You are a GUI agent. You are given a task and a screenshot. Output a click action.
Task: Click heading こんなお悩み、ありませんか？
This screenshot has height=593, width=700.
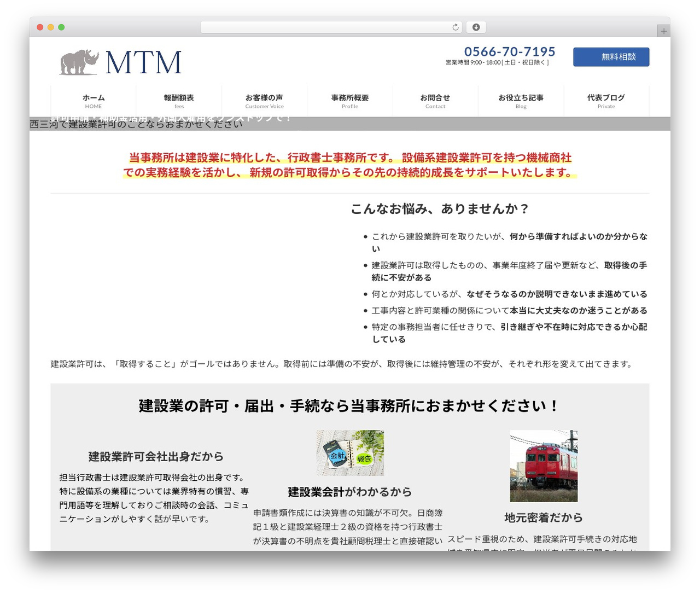[440, 209]
